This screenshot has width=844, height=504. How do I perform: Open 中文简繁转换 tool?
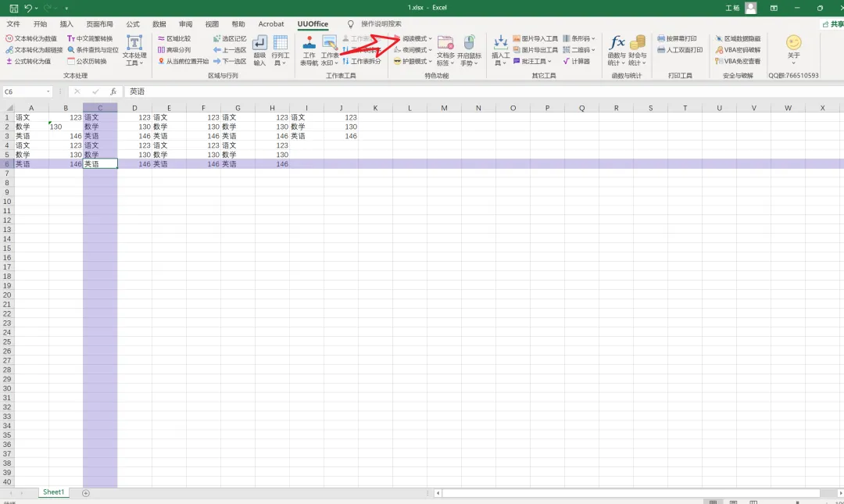point(90,39)
